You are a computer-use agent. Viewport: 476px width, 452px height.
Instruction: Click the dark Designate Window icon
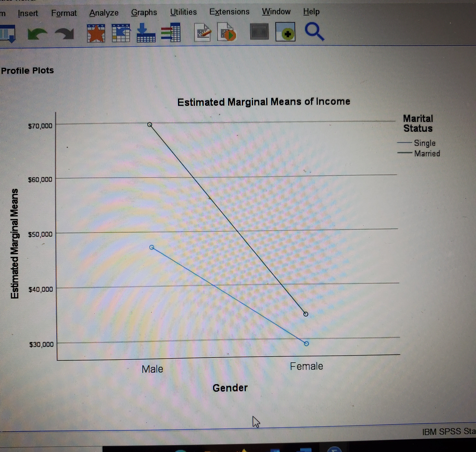click(x=259, y=32)
